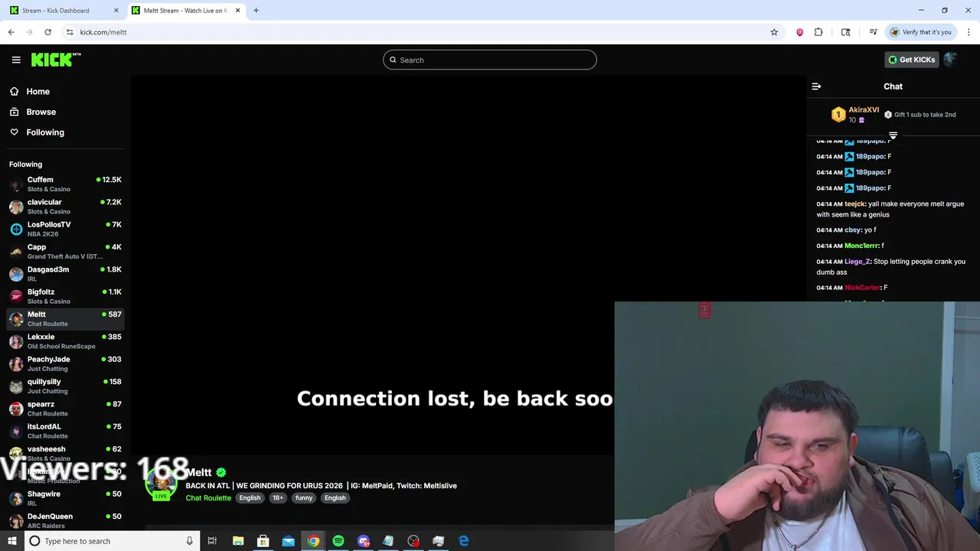Click the KICK logo
The width and height of the screenshot is (980, 551).
click(56, 60)
